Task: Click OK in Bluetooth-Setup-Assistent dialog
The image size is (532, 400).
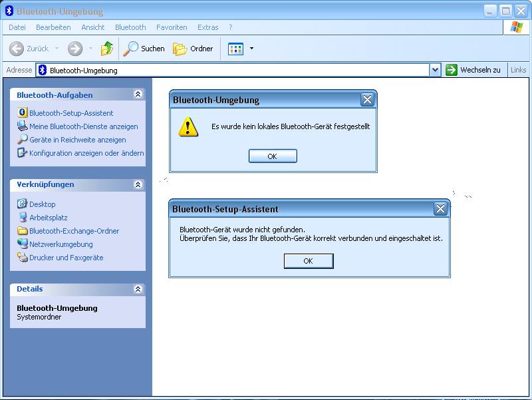Action: [x=309, y=261]
